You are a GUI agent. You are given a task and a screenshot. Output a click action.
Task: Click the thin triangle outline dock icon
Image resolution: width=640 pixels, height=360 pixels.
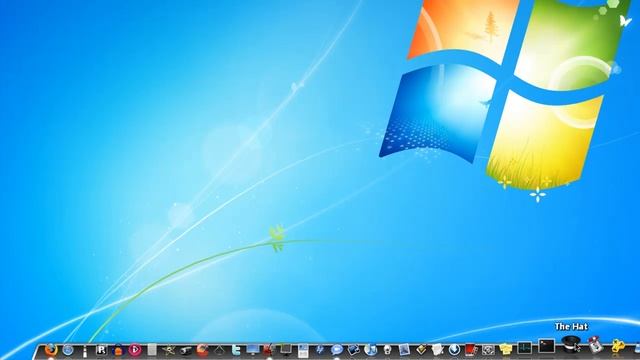(x=219, y=350)
